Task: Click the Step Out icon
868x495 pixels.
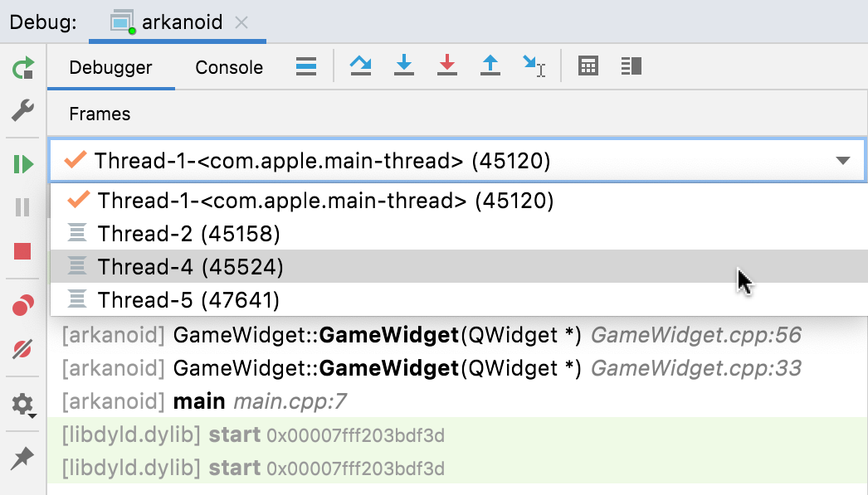Action: (x=490, y=66)
